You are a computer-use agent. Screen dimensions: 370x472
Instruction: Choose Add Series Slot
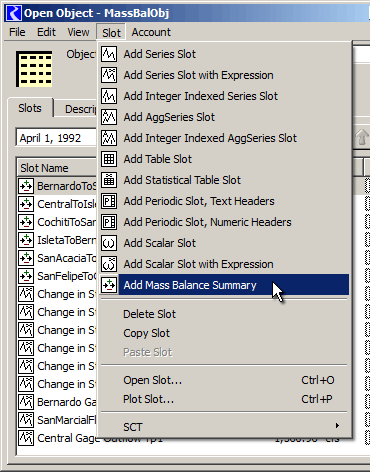(225, 54)
